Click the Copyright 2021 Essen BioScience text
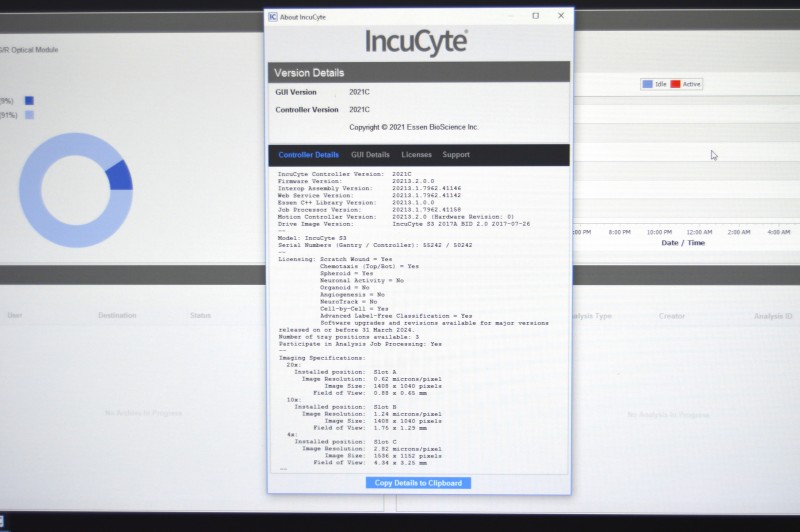 tap(414, 127)
